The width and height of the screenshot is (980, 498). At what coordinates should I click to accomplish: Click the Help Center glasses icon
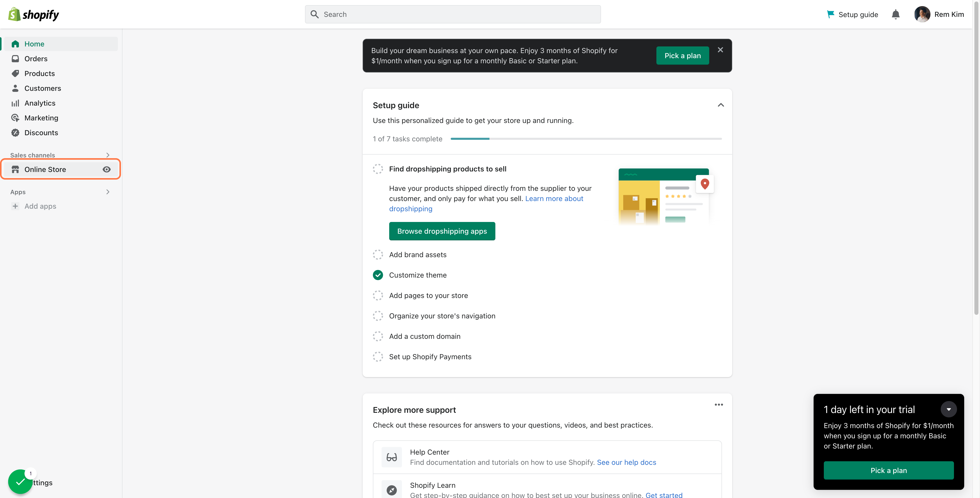click(391, 457)
